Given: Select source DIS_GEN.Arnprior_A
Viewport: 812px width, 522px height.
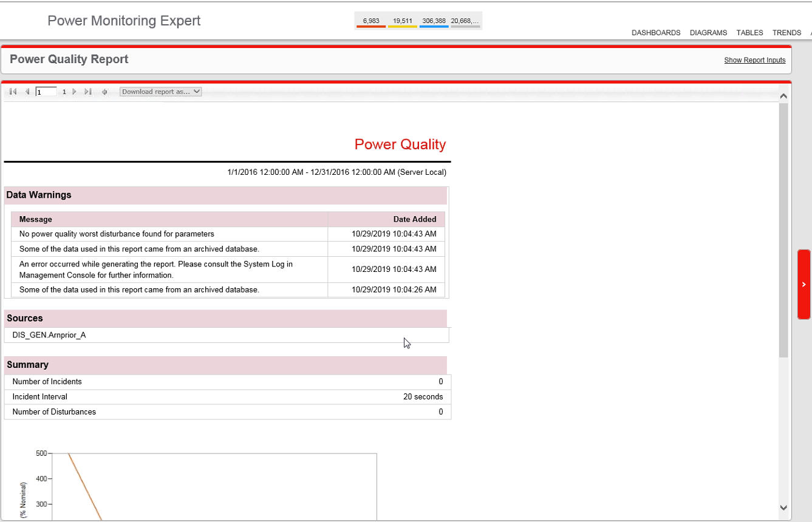Looking at the screenshot, I should [x=49, y=335].
